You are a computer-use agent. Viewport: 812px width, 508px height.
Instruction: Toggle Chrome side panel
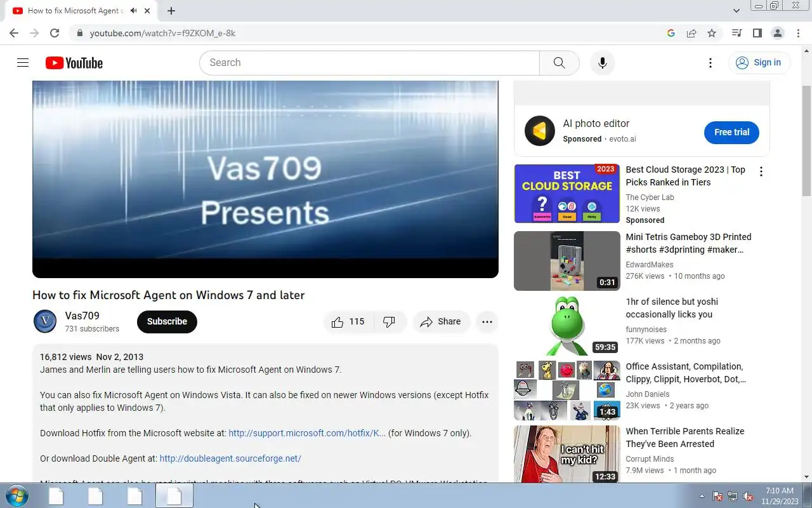pyautogui.click(x=757, y=33)
